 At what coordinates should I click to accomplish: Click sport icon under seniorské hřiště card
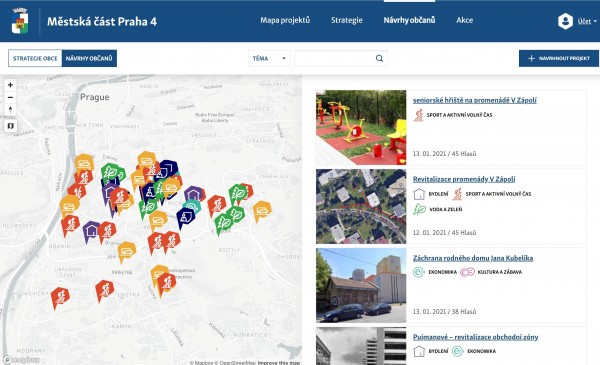pyautogui.click(x=418, y=115)
